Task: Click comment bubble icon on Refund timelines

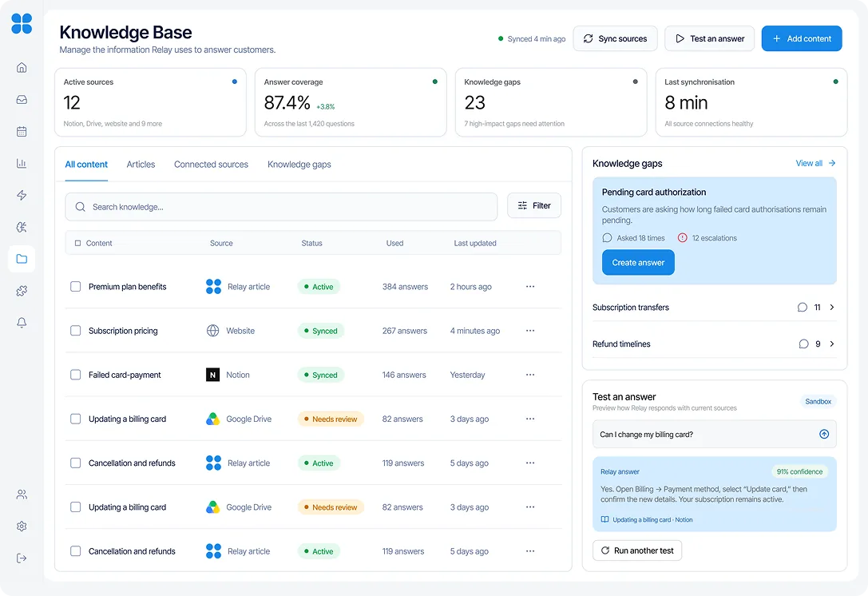Action: (x=804, y=344)
